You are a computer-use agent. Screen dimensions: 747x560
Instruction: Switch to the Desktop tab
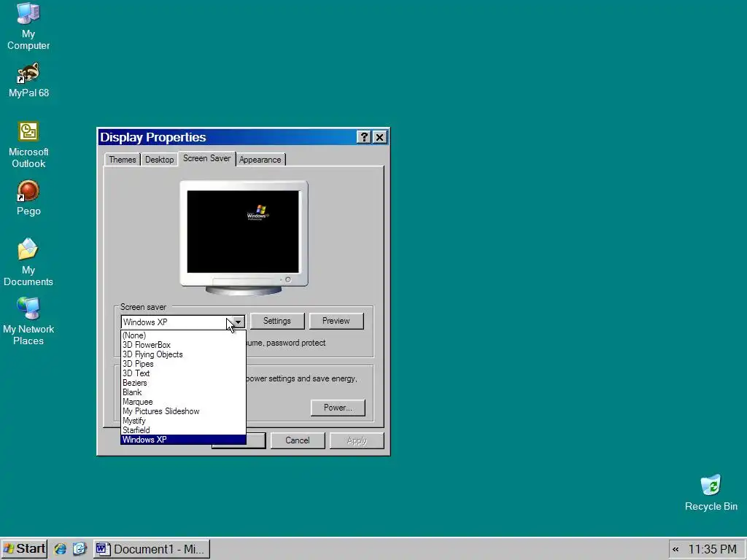tap(160, 160)
